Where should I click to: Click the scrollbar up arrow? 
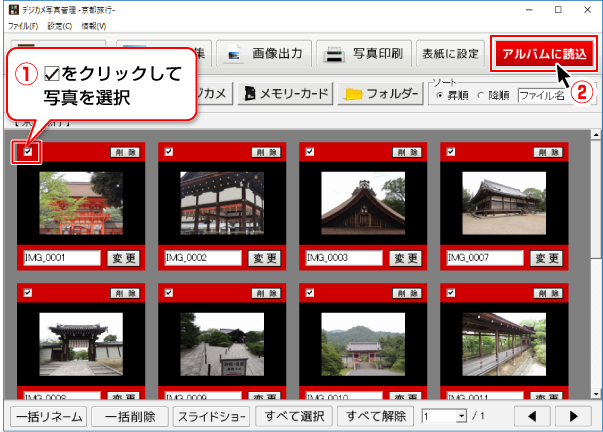point(596,135)
